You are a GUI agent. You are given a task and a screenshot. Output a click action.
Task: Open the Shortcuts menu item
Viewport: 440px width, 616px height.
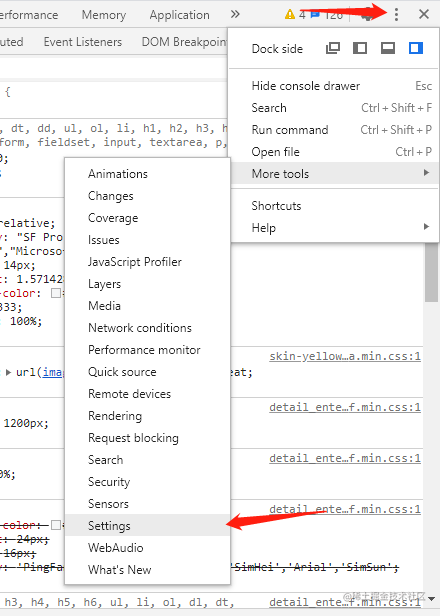click(334, 205)
